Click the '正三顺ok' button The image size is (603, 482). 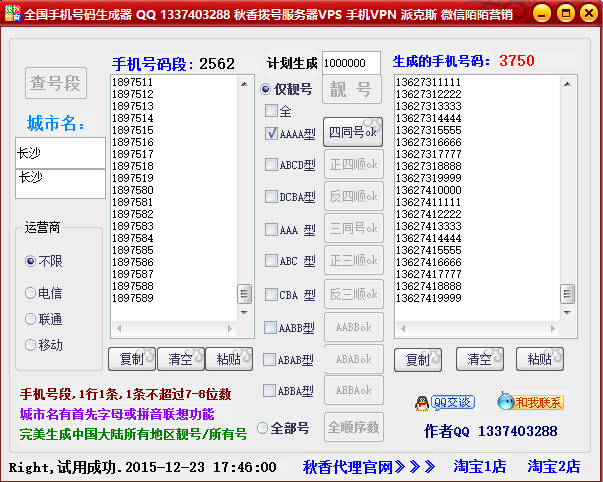click(x=353, y=260)
